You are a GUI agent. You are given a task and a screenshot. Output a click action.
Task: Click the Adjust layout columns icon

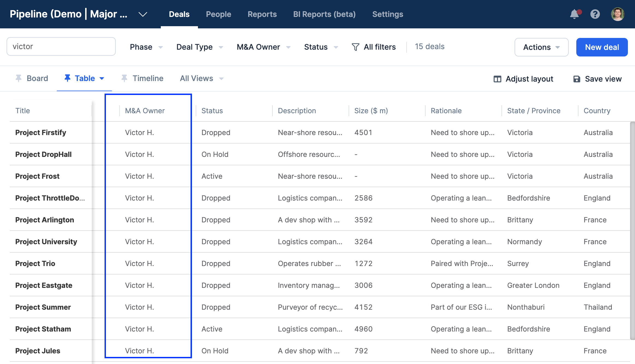[x=497, y=79]
